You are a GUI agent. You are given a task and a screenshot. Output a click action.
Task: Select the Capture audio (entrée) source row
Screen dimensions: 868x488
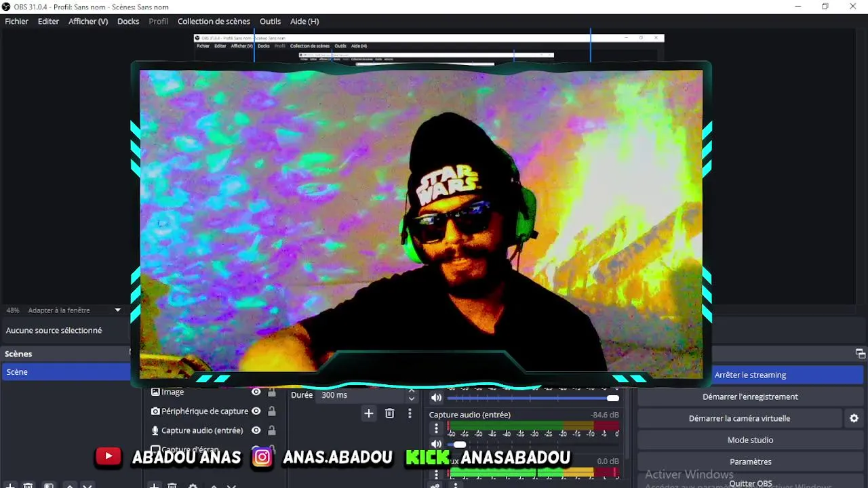pyautogui.click(x=214, y=430)
